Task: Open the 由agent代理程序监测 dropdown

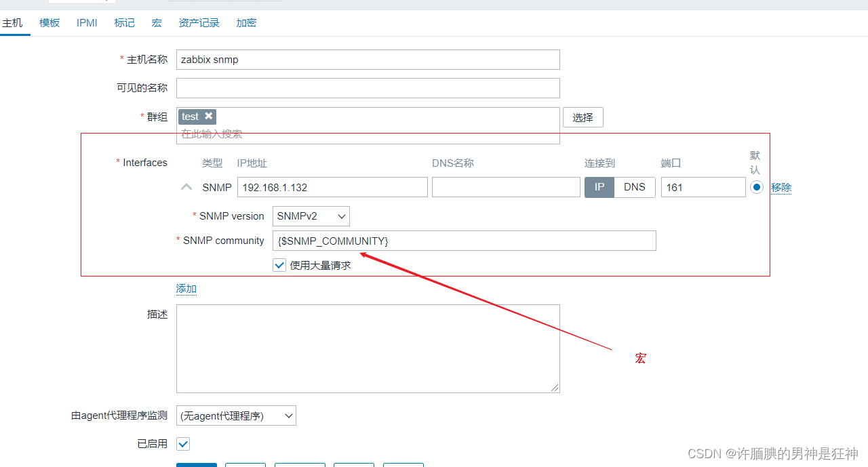Action: tap(236, 415)
